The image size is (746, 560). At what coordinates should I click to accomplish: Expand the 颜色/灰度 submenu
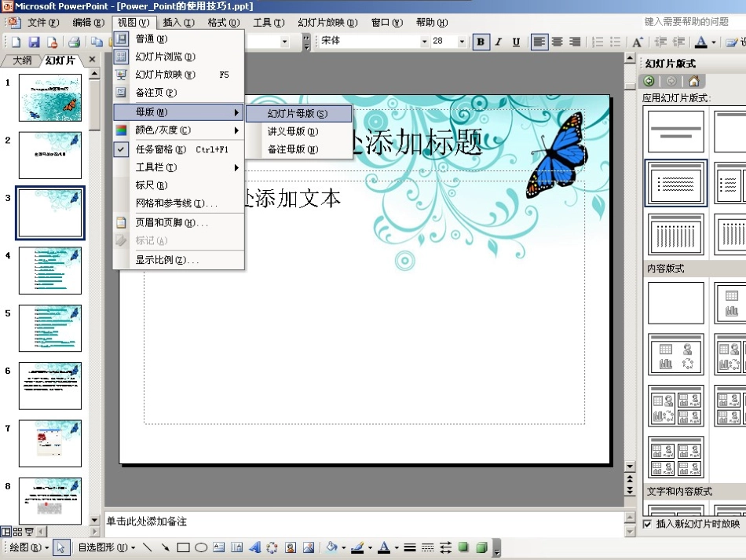[x=178, y=130]
